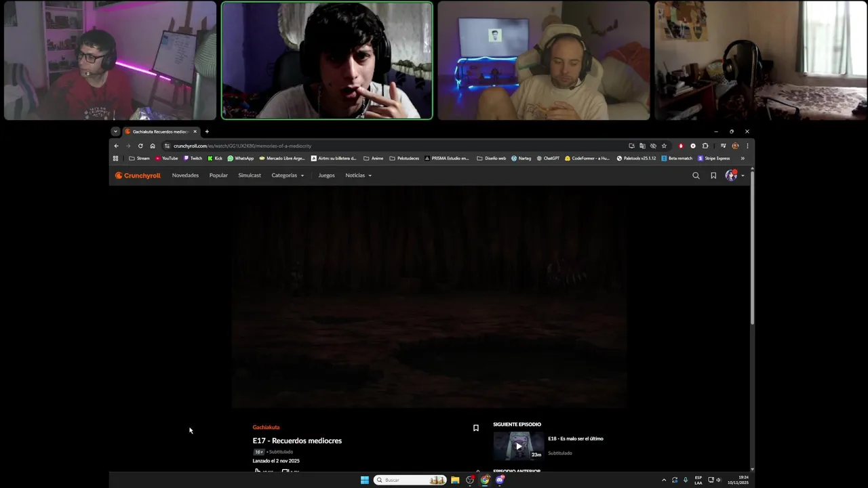868x488 pixels.
Task: Open the Stripe Express bookmark
Action: pos(714,159)
